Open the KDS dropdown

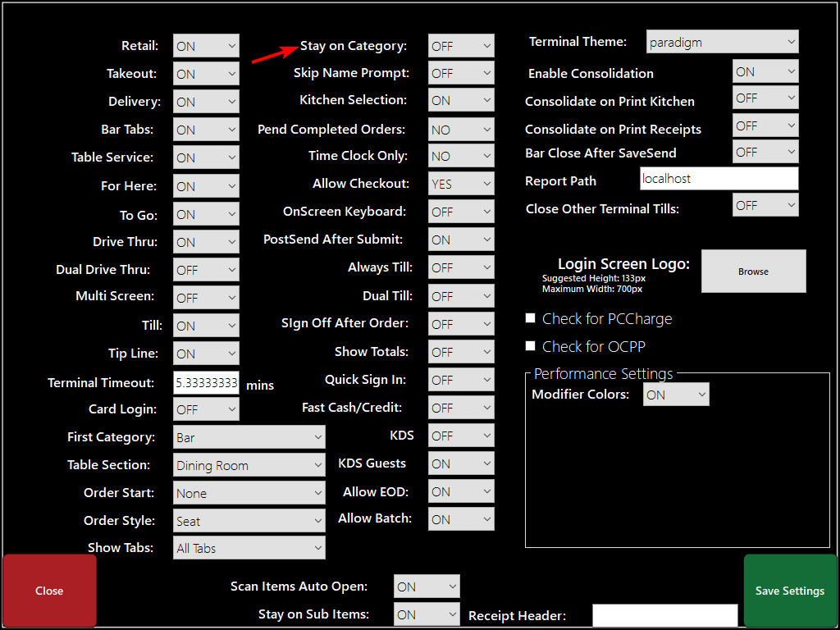point(461,436)
